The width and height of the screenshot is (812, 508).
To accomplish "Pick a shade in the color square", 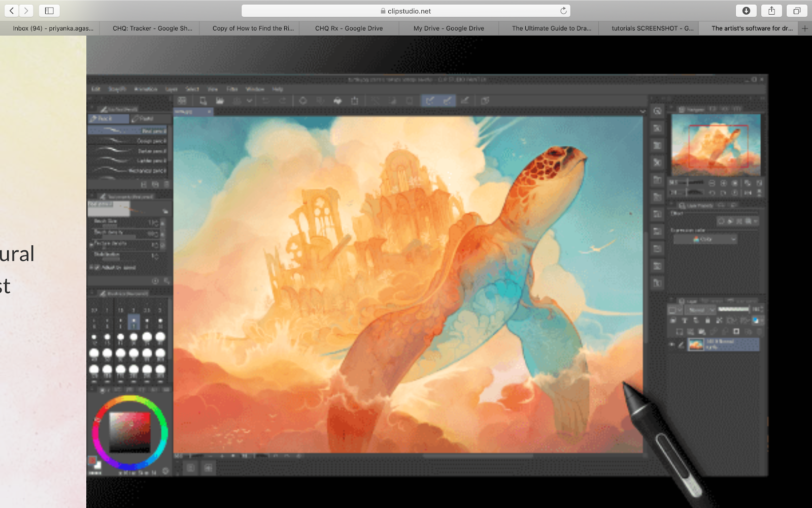I will click(x=130, y=432).
